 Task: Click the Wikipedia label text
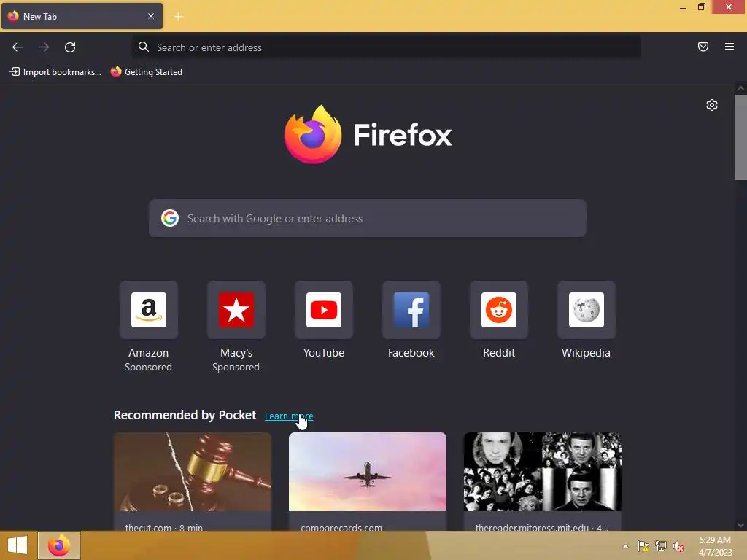(586, 353)
